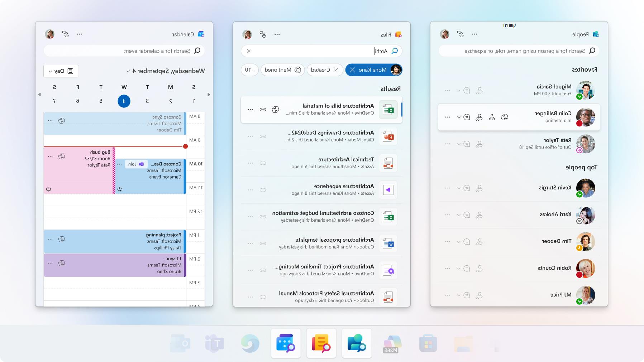Viewport: 644px width, 362px height.
Task: Launch the Calendar search app from taskbar
Action: 286,343
